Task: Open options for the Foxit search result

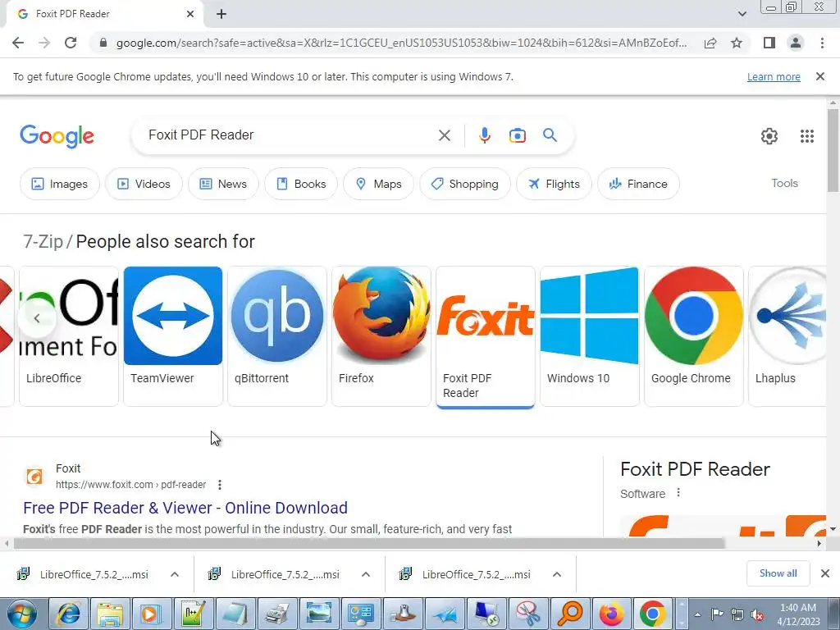Action: tap(220, 485)
